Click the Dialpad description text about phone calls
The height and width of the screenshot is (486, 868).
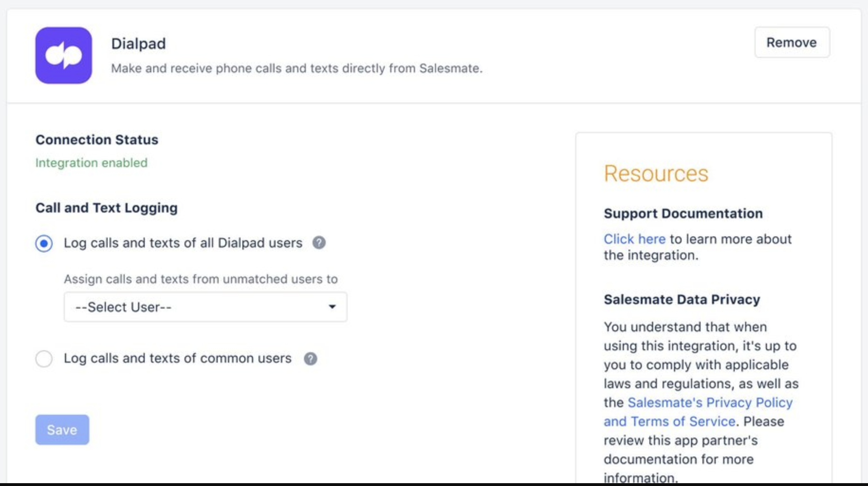point(297,68)
